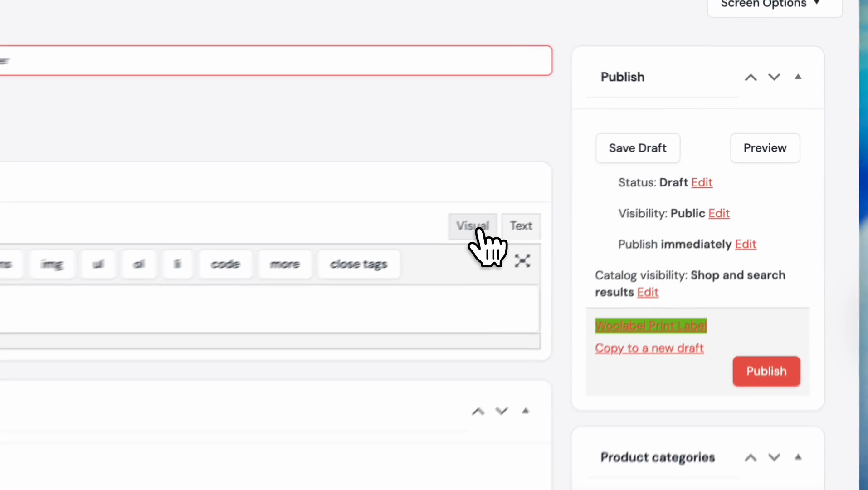Move Product categories panel down
This screenshot has width=868, height=490.
click(x=774, y=457)
